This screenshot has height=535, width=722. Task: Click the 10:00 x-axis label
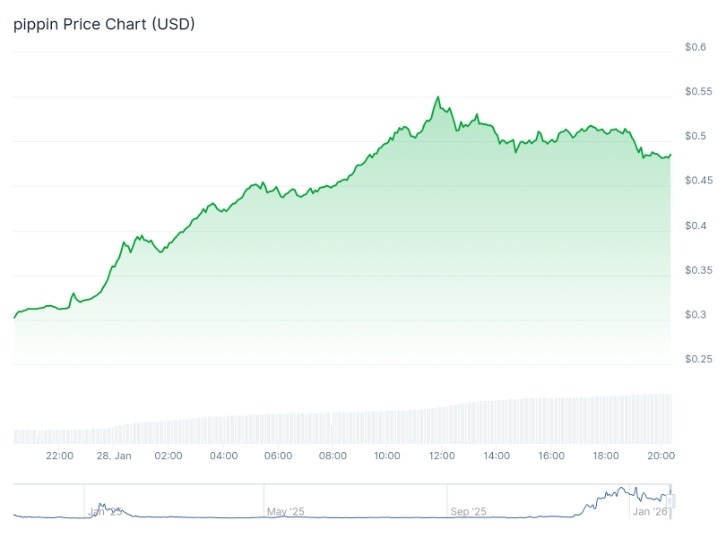click(x=387, y=456)
